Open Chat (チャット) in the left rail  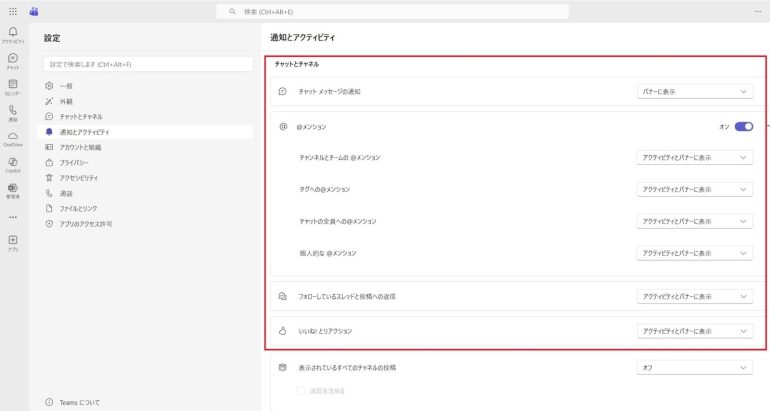point(13,60)
